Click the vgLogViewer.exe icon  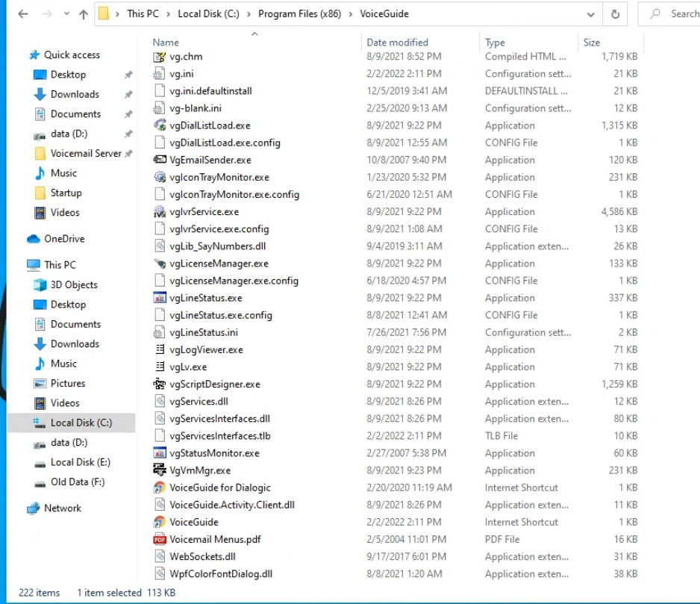pos(160,350)
